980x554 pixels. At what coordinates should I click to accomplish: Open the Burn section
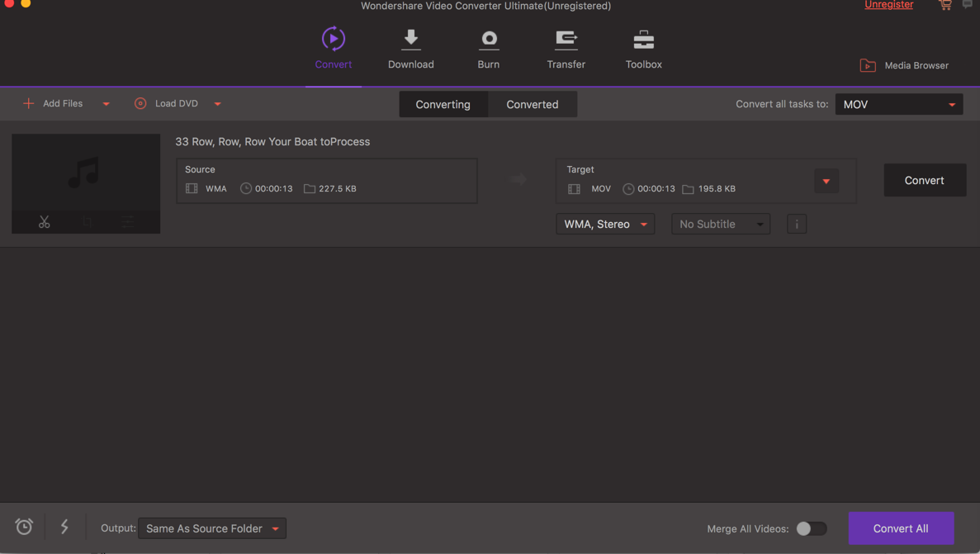pyautogui.click(x=488, y=49)
